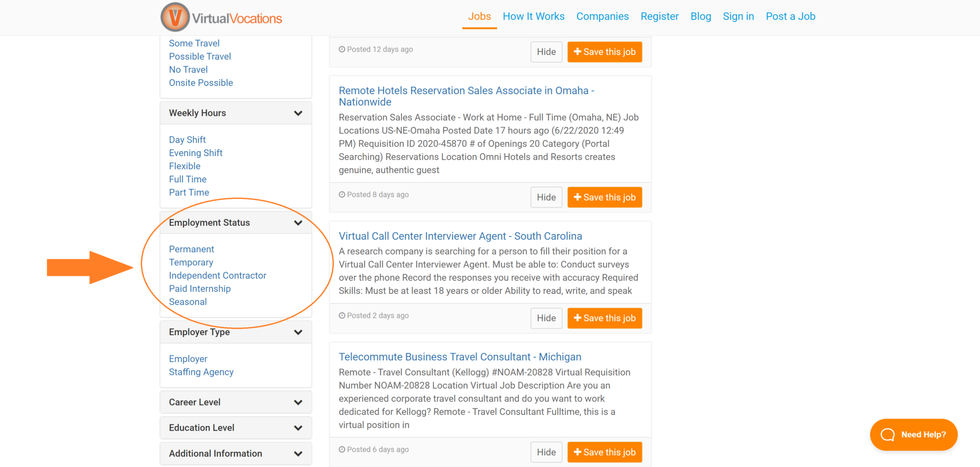980x467 pixels.
Task: Click the Employment Status heading text
Action: pyautogui.click(x=209, y=222)
